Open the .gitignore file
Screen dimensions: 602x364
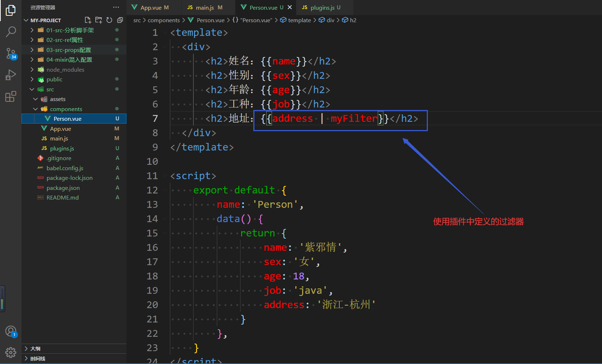pos(74,158)
